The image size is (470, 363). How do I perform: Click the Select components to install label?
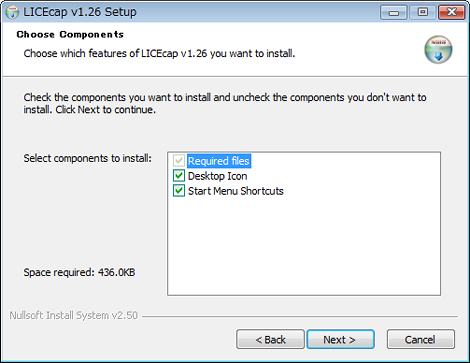(x=87, y=158)
